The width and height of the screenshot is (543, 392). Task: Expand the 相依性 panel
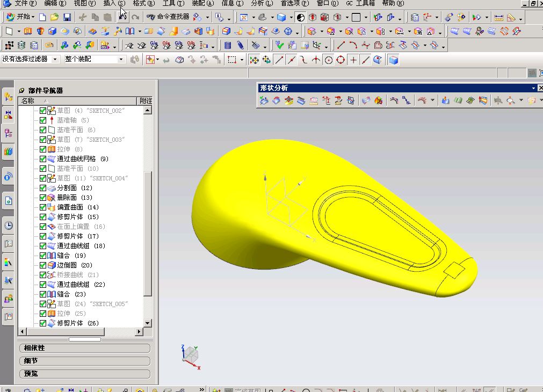click(x=85, y=348)
